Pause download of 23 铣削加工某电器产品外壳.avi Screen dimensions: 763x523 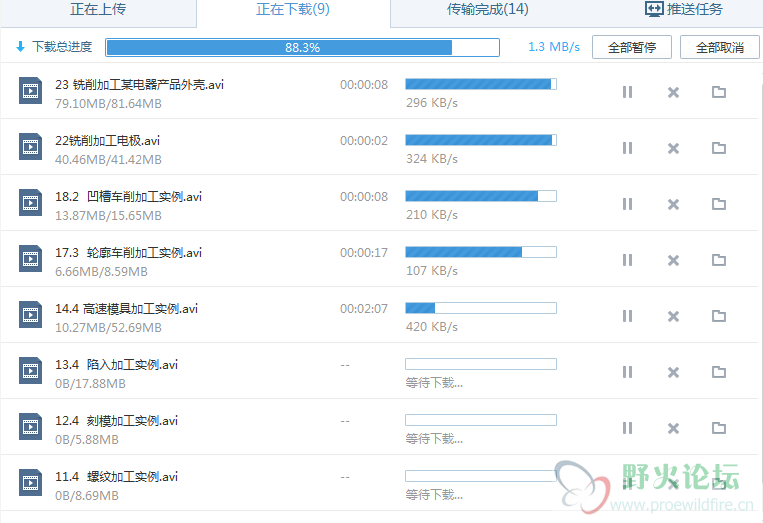coord(627,92)
